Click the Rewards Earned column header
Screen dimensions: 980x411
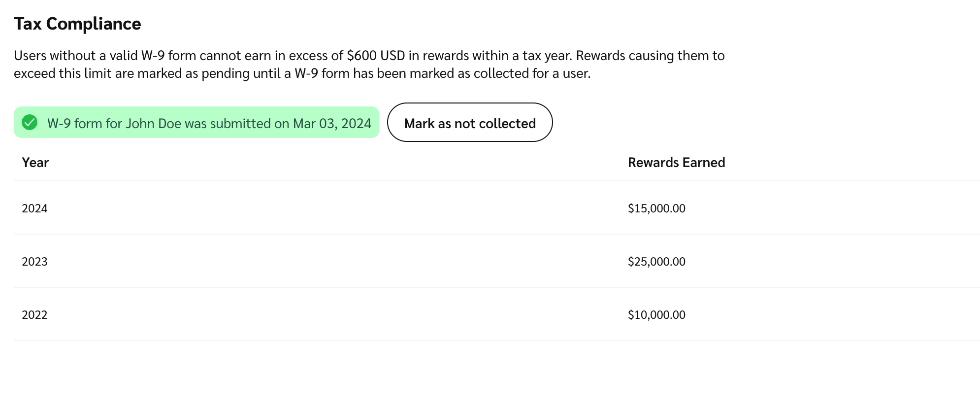click(676, 163)
